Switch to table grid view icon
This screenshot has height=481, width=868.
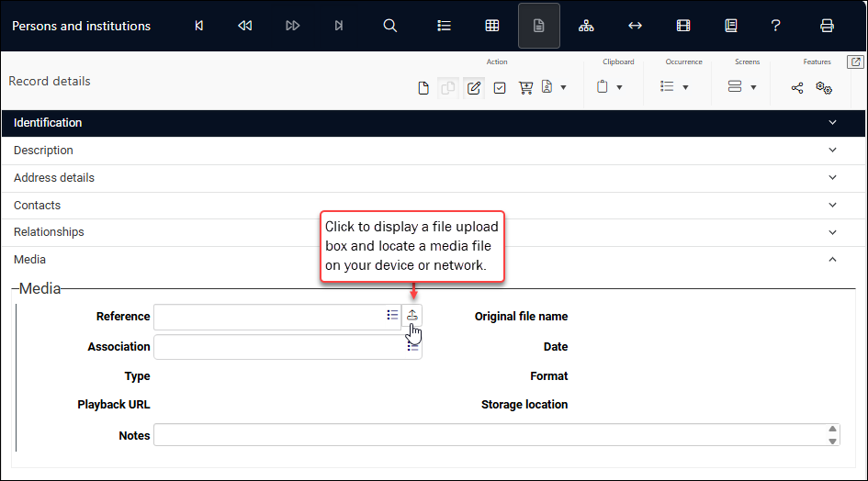492,26
